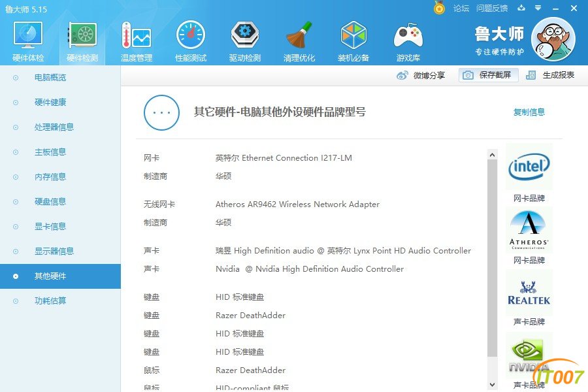Click Atheros AR9462 Wireless Network Adapter text

click(297, 204)
